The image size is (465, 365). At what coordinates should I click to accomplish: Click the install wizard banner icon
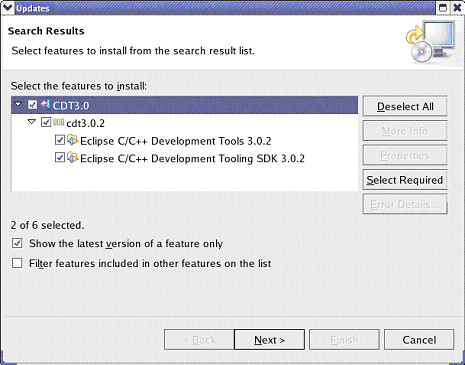pyautogui.click(x=430, y=42)
